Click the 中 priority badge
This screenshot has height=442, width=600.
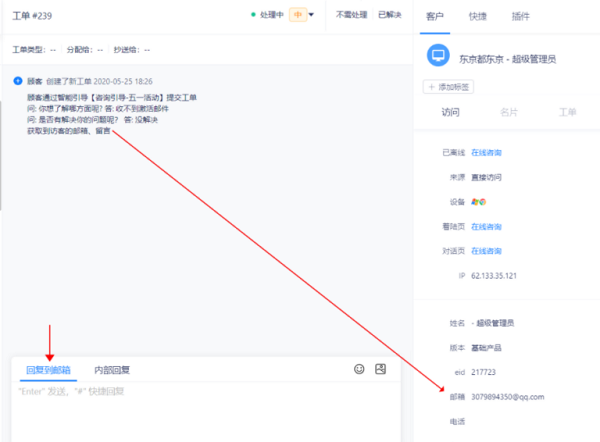point(298,15)
